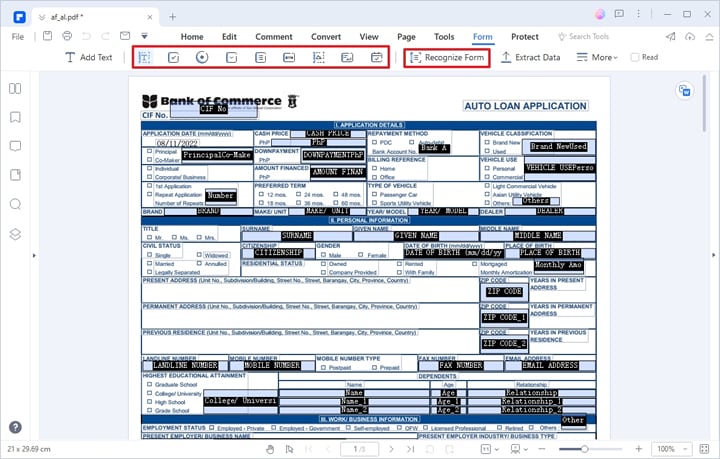720x459 pixels.
Task: Click the Recognize Form button
Action: (447, 58)
